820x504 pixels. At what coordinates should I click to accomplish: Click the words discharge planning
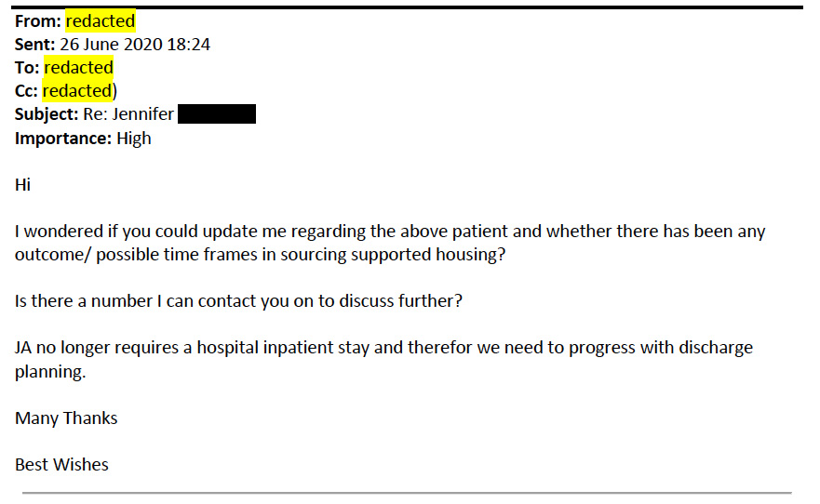(x=383, y=359)
